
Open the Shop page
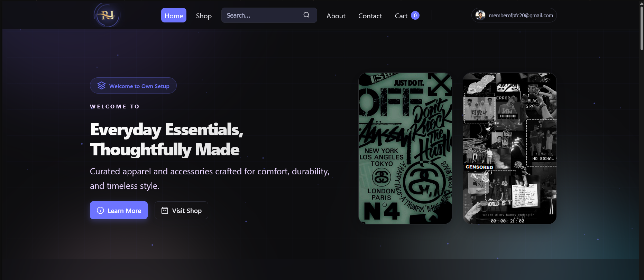point(204,16)
